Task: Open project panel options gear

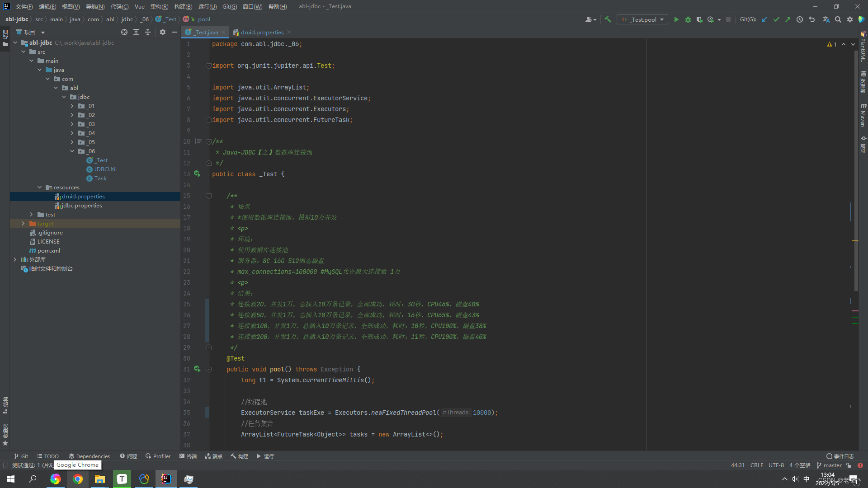Action: point(163,32)
